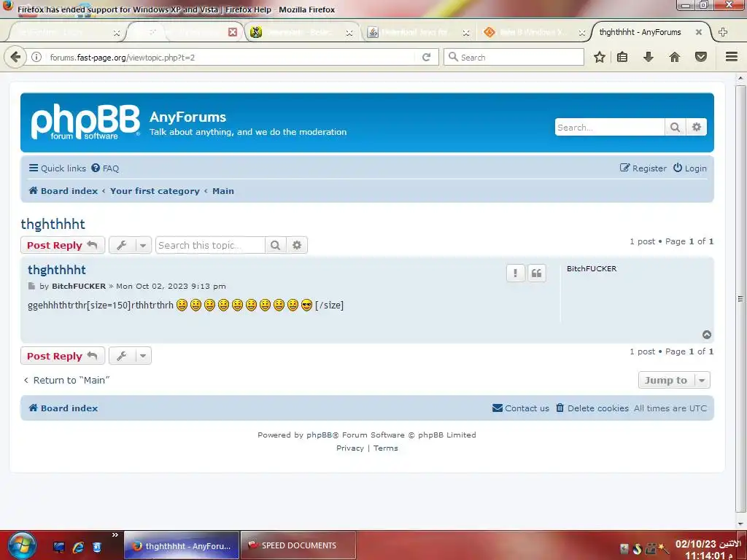Open the thghthhht topic title heading
Image resolution: width=747 pixels, height=560 pixels.
point(53,224)
